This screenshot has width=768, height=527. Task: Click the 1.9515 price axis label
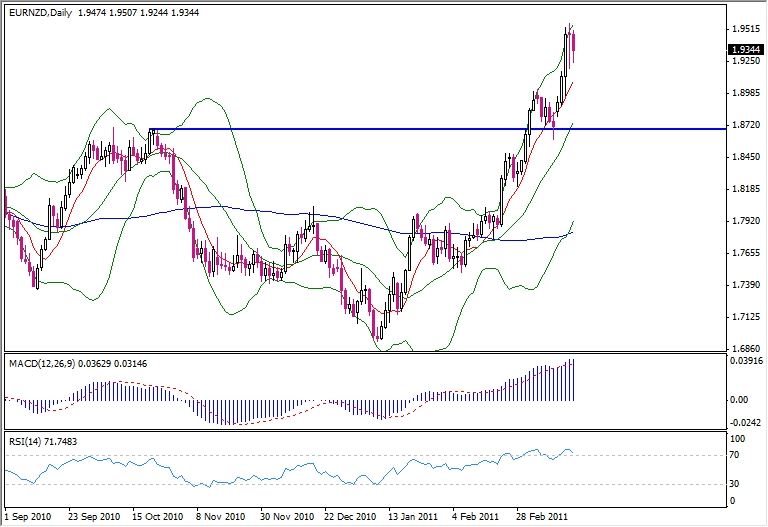click(x=746, y=29)
